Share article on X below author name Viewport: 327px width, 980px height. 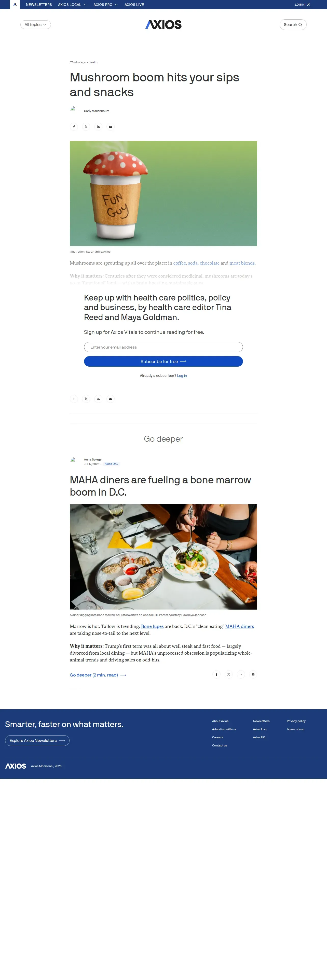tap(86, 127)
